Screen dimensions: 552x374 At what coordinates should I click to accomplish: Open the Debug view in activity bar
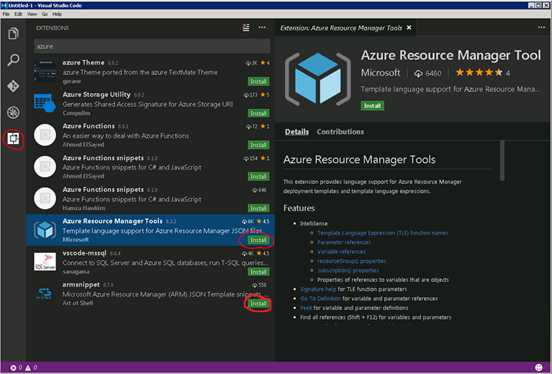click(13, 112)
